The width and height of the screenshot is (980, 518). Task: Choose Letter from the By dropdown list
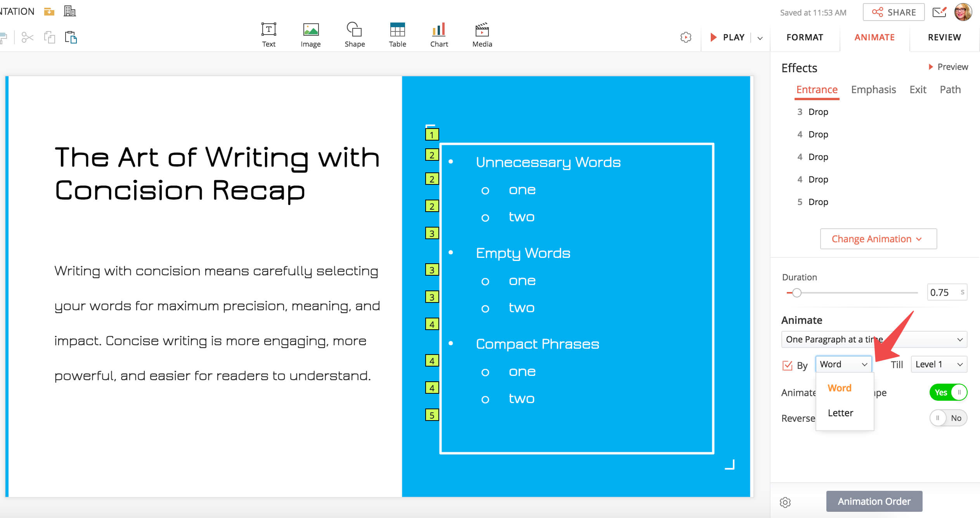tap(840, 413)
